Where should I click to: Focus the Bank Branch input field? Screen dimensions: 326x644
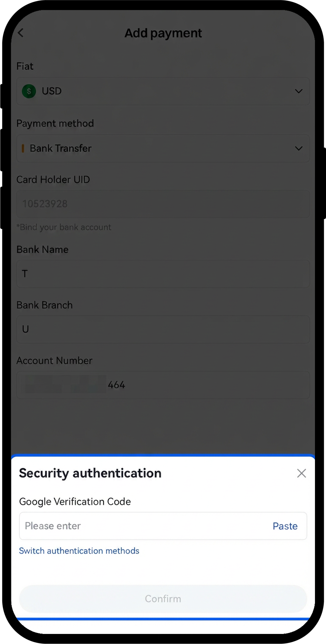click(163, 329)
